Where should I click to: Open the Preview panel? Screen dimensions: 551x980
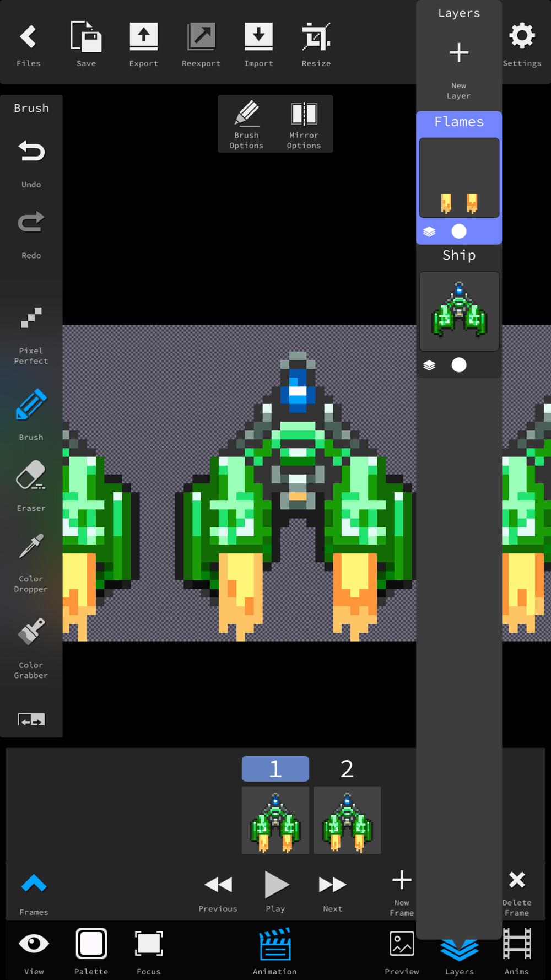point(402,952)
